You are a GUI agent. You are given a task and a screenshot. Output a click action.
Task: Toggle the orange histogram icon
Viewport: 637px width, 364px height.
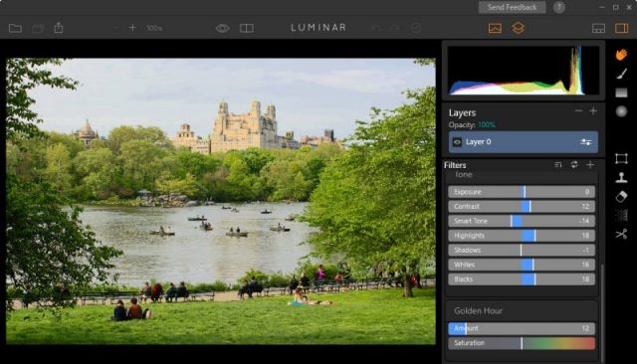[495, 28]
